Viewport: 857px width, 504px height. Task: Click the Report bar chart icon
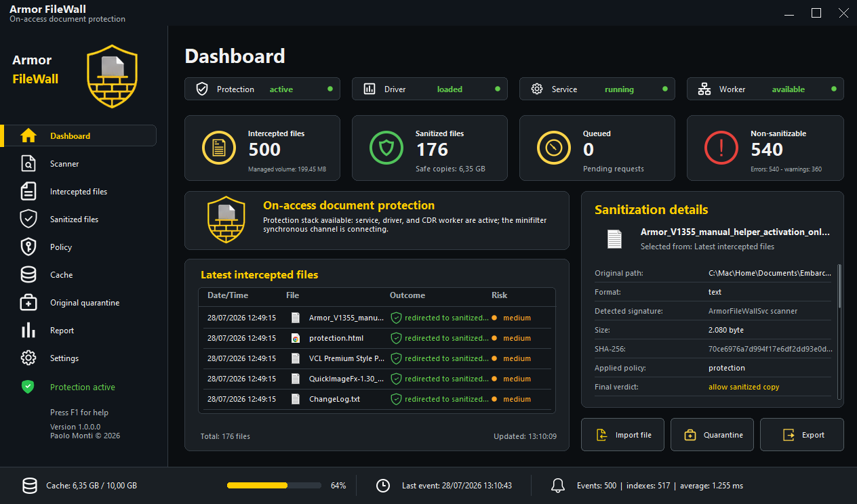(x=28, y=330)
